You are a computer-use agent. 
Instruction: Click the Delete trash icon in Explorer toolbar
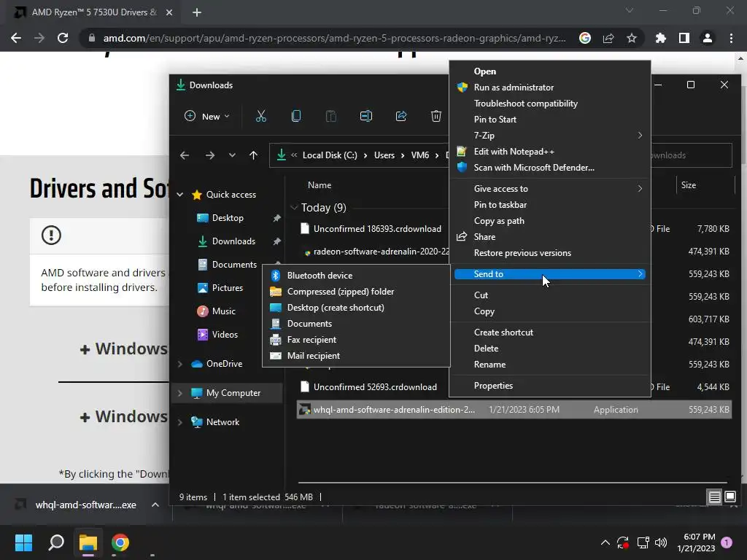point(436,116)
